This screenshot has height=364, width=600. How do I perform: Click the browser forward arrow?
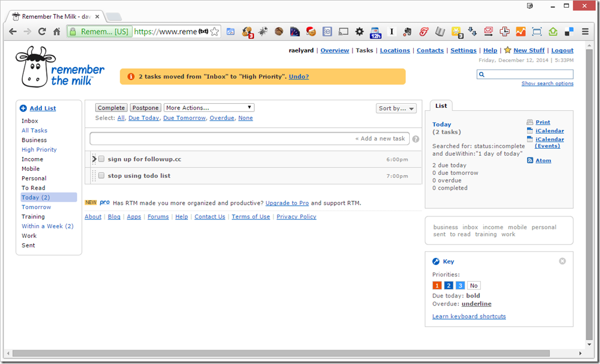point(27,32)
